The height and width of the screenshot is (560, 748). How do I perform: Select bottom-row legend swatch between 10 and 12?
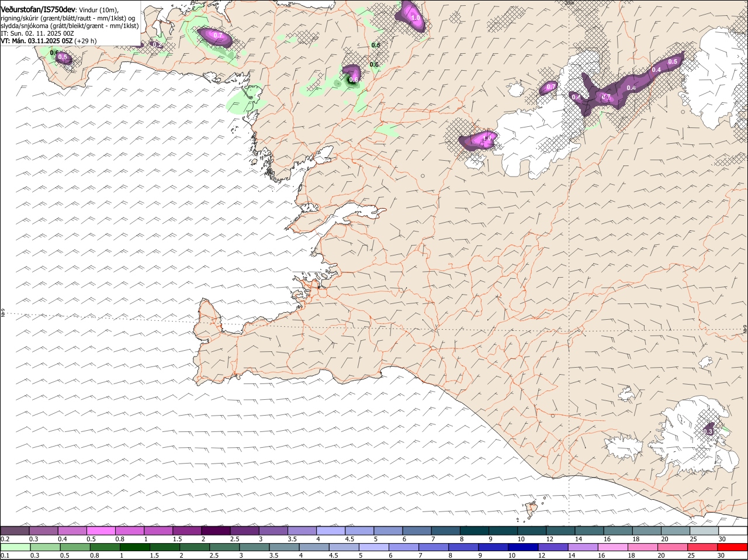tap(523, 547)
